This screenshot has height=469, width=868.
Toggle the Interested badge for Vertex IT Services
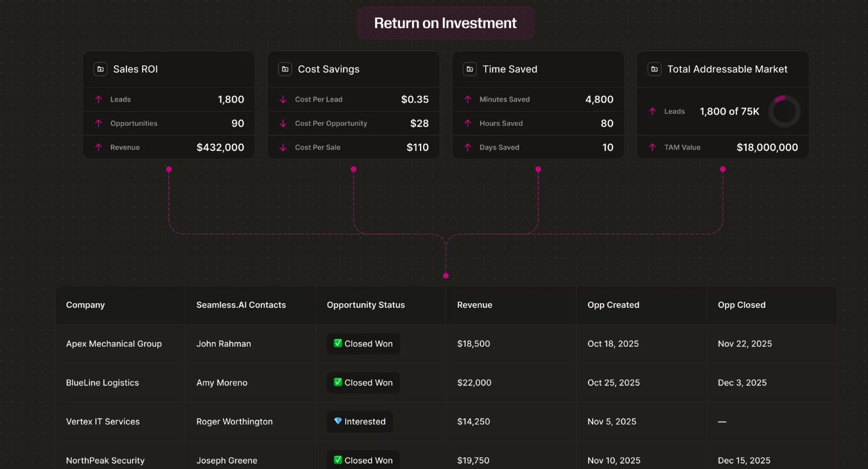click(x=360, y=421)
